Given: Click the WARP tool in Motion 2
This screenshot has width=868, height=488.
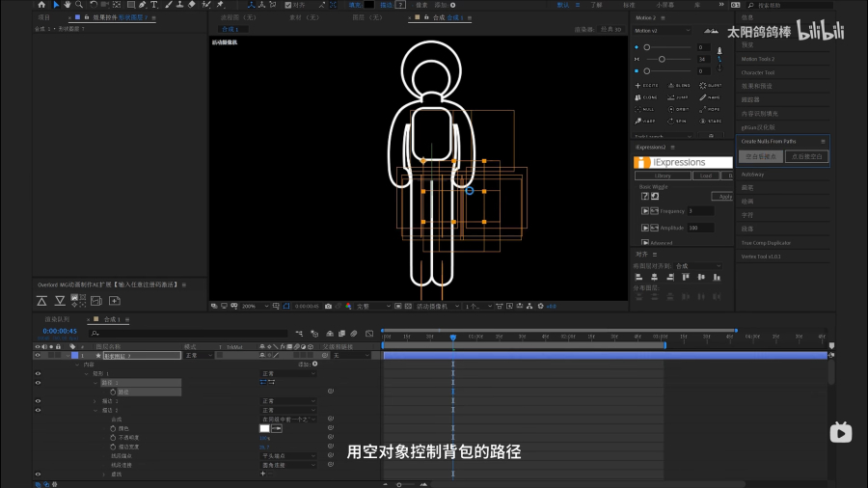Looking at the screenshot, I should pyautogui.click(x=645, y=122).
